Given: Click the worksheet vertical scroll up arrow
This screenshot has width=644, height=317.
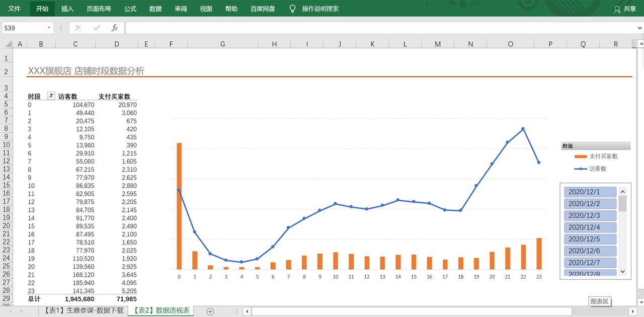Looking at the screenshot, I should tap(640, 44).
